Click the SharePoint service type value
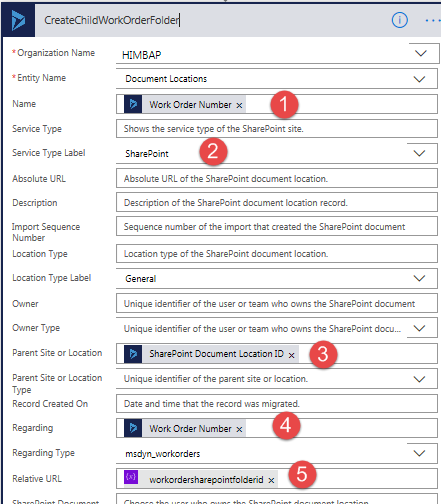 coord(147,154)
